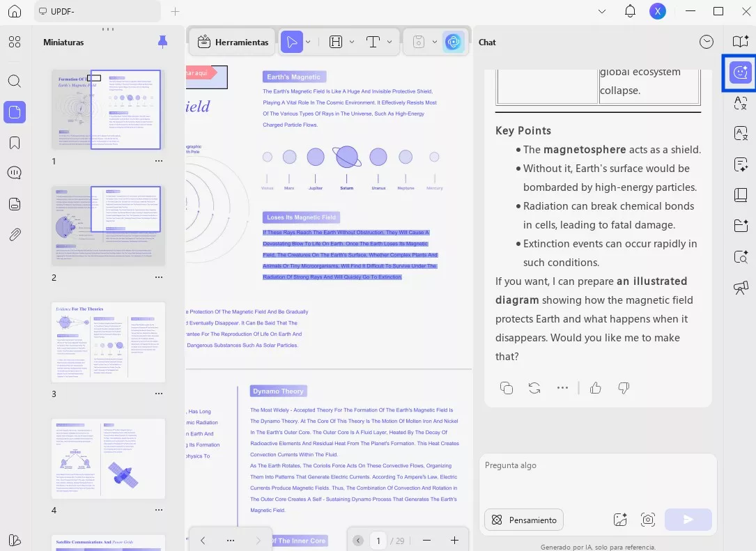
Task: Copy the chat response
Action: coord(507,387)
